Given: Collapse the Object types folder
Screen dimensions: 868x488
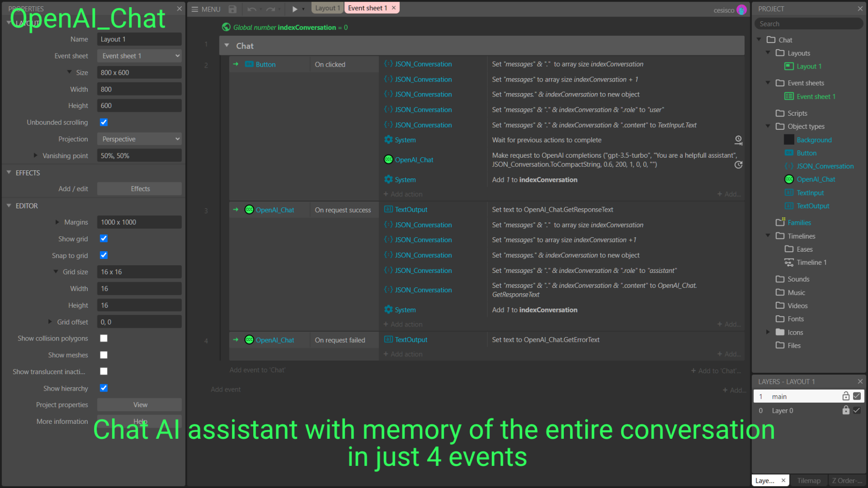Looking at the screenshot, I should [x=768, y=126].
